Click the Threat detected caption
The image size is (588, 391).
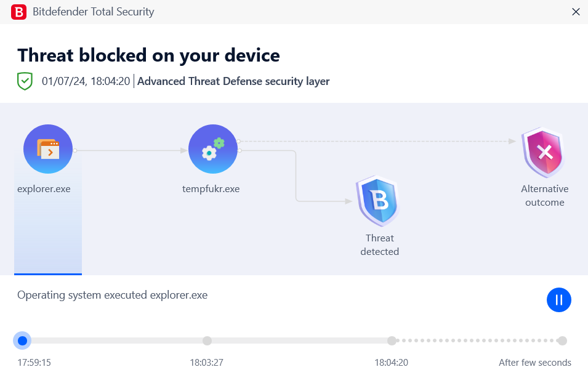point(379,244)
